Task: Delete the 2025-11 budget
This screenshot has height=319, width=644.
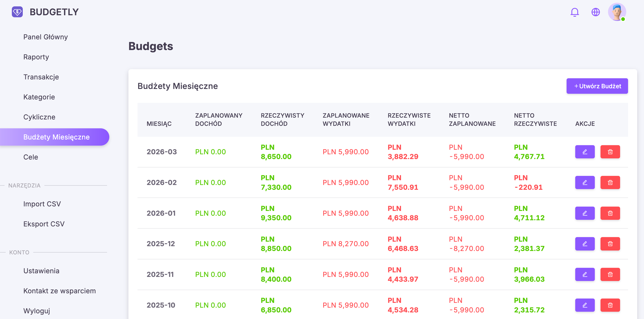Action: 610,274
